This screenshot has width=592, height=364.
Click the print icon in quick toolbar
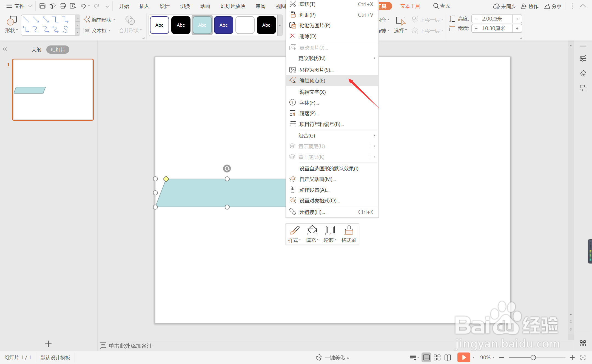coord(62,6)
